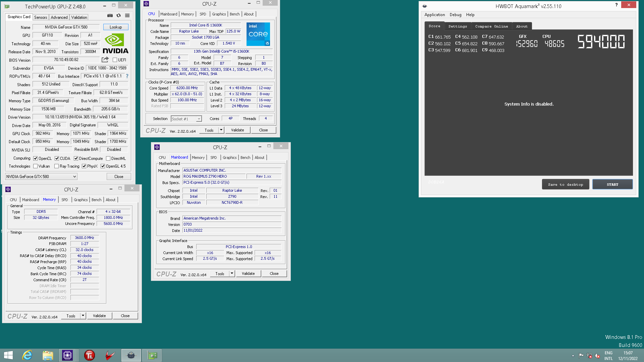Switch to CPU-Z in the taskbar

point(67,355)
